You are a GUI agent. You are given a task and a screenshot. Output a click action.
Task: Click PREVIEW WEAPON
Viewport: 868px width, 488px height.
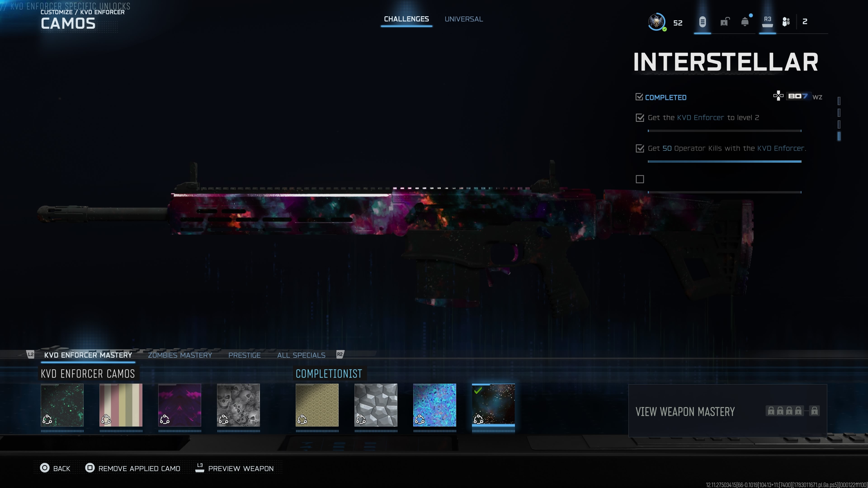point(241,469)
